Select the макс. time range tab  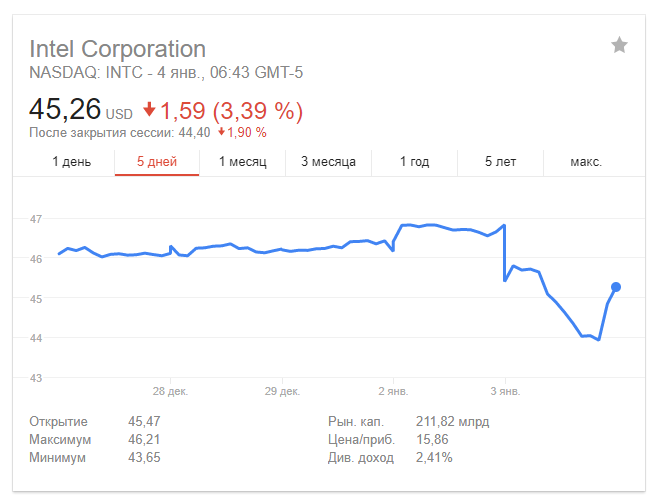(x=586, y=162)
